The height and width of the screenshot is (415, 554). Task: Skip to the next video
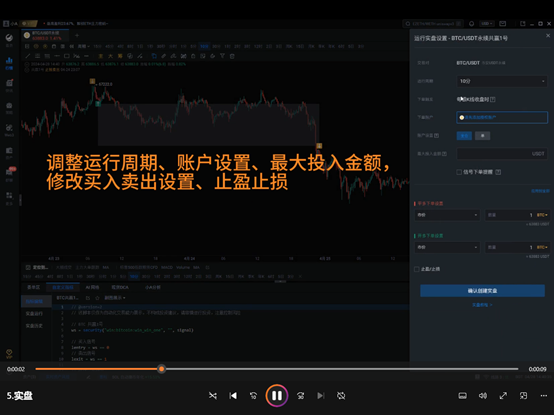pyautogui.click(x=320, y=396)
